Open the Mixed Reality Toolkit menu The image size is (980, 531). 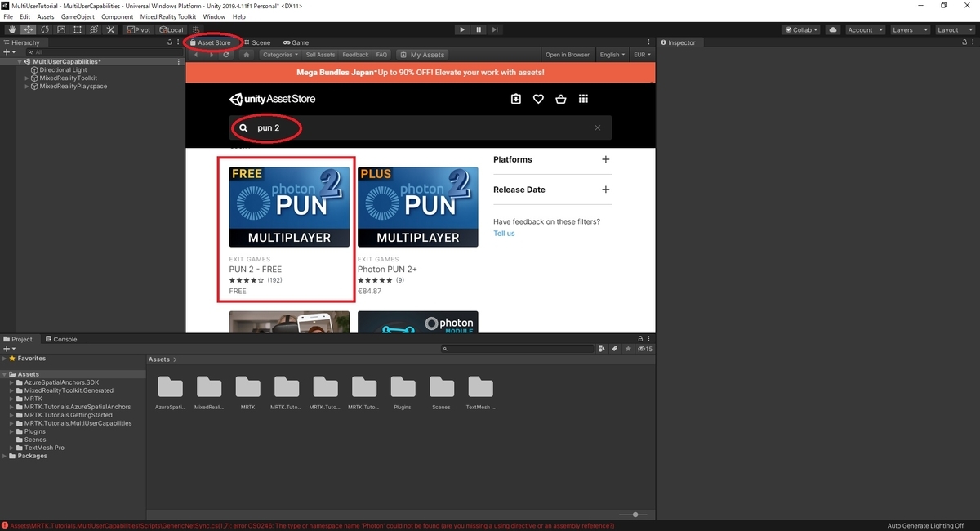(x=167, y=16)
